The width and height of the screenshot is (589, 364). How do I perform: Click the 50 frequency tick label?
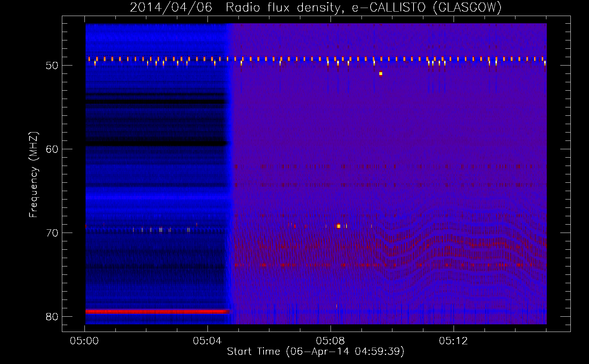click(x=52, y=66)
